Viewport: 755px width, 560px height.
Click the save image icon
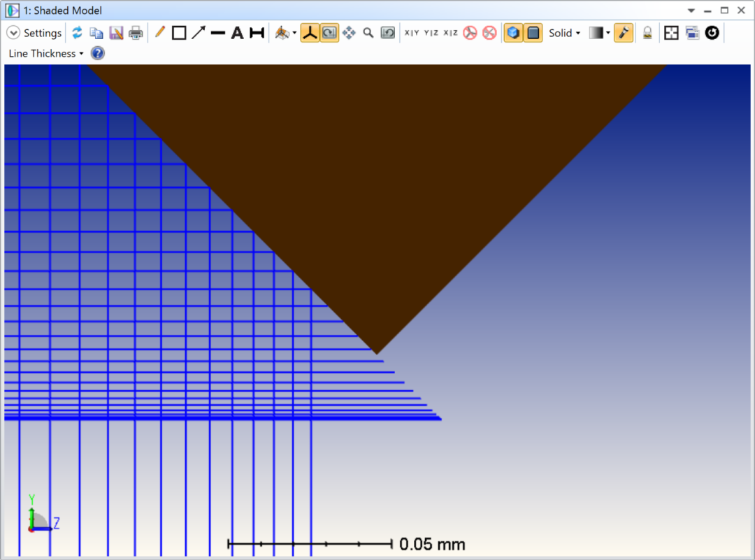click(x=116, y=33)
